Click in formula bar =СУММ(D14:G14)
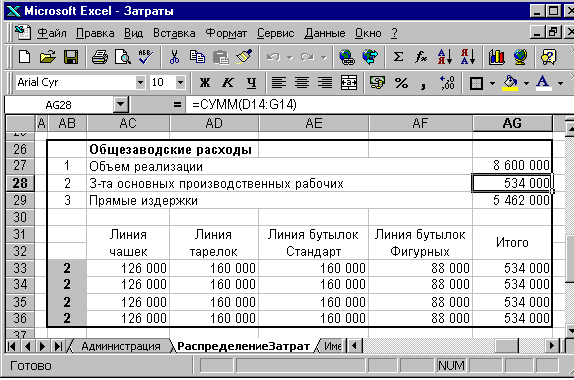574x380 pixels. coord(244,105)
